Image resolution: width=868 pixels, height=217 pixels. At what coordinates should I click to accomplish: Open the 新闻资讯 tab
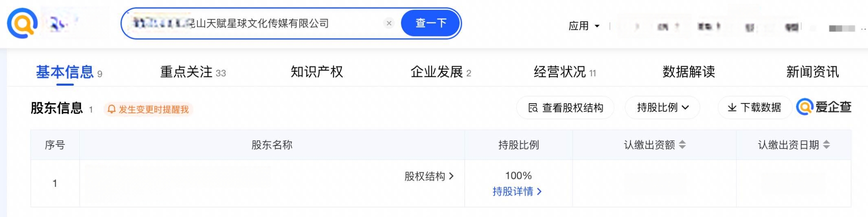tap(812, 72)
